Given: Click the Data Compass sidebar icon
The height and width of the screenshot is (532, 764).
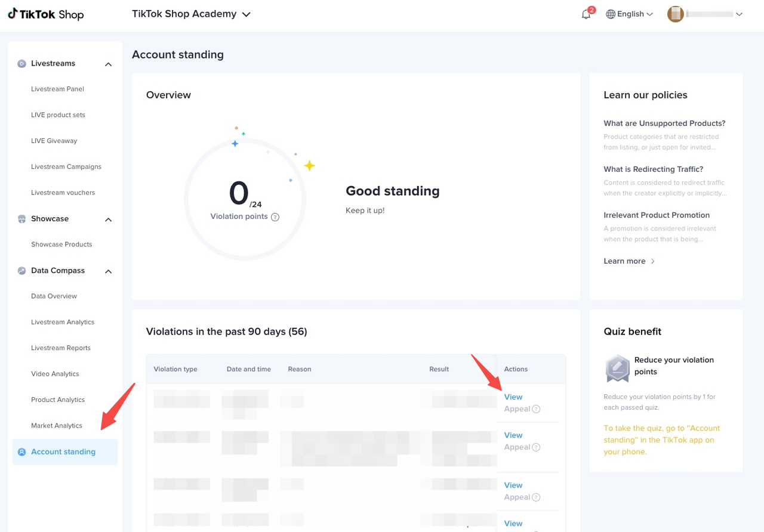Looking at the screenshot, I should point(21,271).
